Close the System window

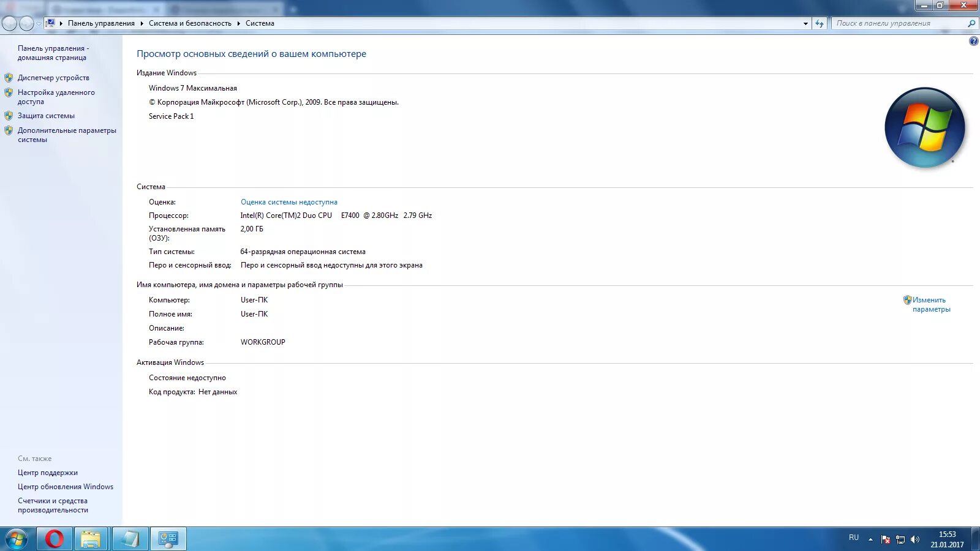pyautogui.click(x=963, y=6)
